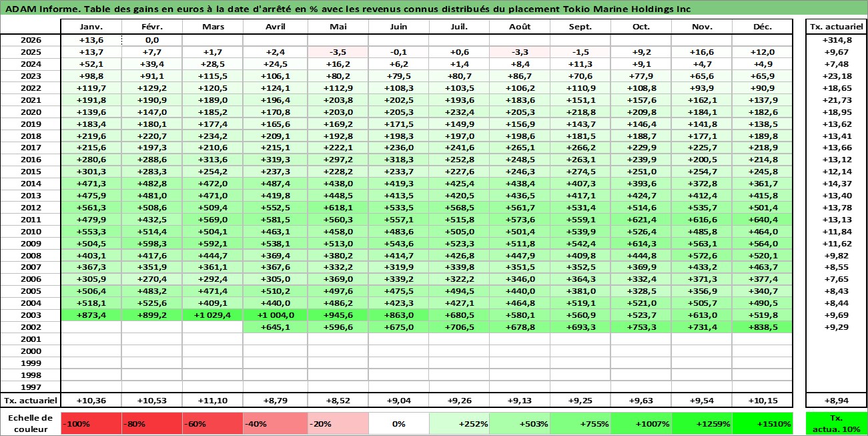
Task: Click the 1997 year row label
Action: click(31, 387)
